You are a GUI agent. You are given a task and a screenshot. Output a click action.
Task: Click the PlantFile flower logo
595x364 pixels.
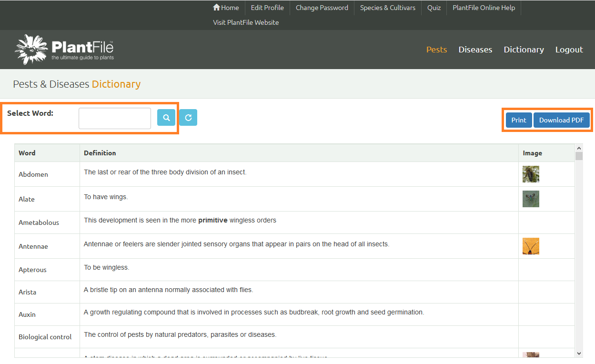pos(30,49)
